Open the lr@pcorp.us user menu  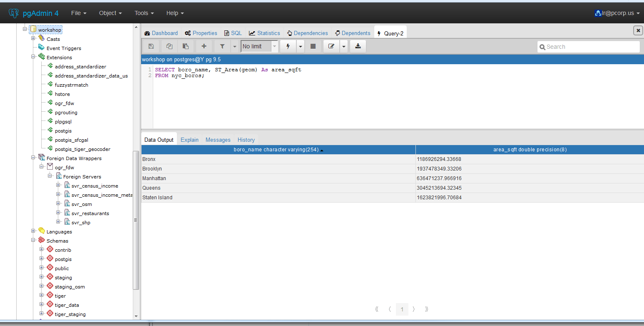pos(617,13)
